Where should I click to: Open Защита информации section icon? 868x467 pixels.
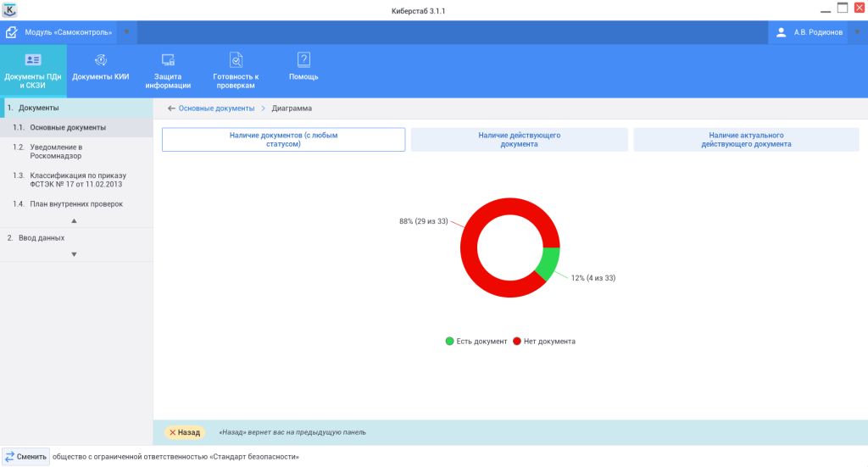(x=168, y=60)
